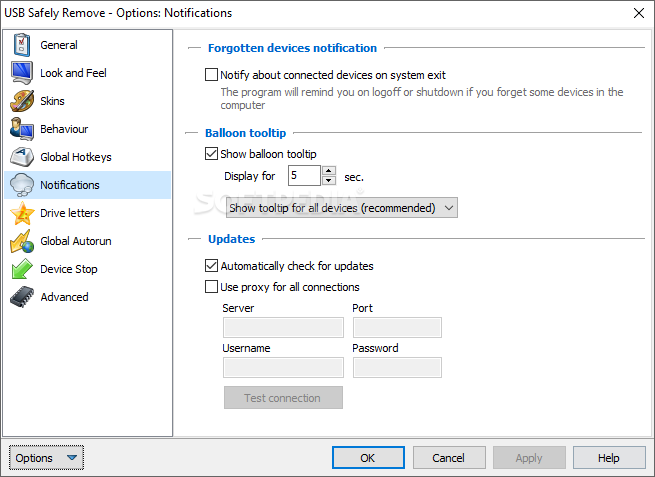Image resolution: width=655 pixels, height=477 pixels.
Task: Open the General settings page
Action: click(88, 45)
